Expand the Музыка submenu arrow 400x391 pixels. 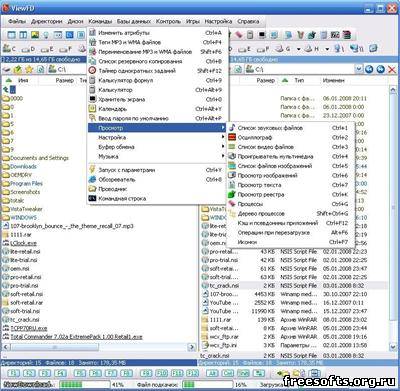tap(223, 156)
